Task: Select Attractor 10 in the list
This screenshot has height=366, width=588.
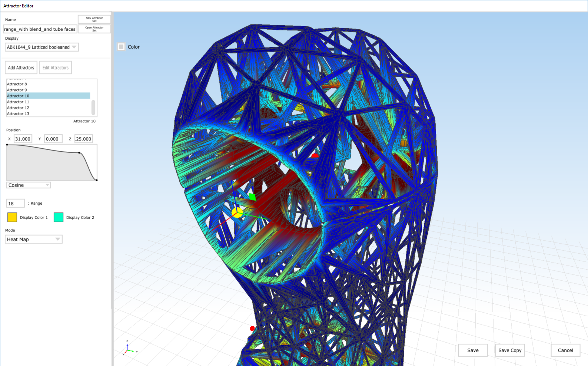Action: [48, 96]
